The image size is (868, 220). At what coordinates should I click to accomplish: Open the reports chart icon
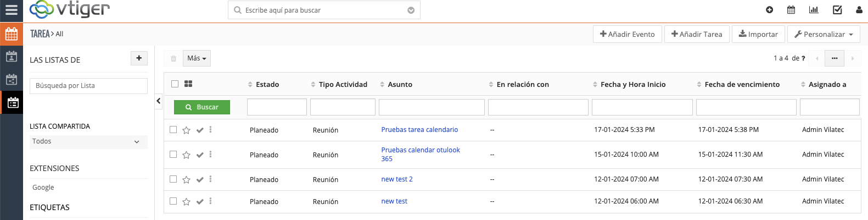(814, 10)
